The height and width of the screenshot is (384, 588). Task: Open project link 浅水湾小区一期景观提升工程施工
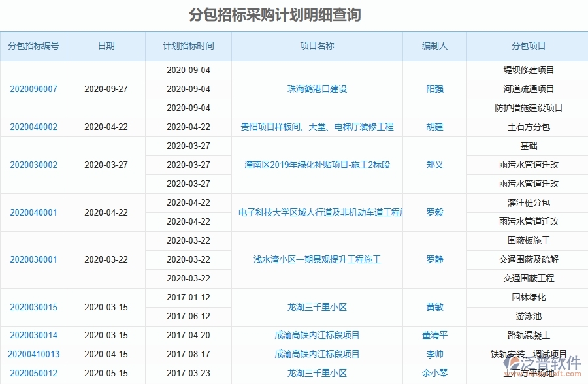tap(318, 259)
